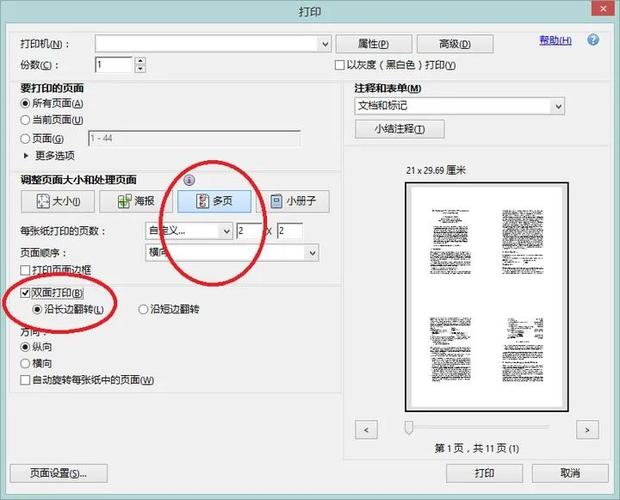The width and height of the screenshot is (620, 500).
Task: Select the 小册子 booklet mode button
Action: pos(293,201)
